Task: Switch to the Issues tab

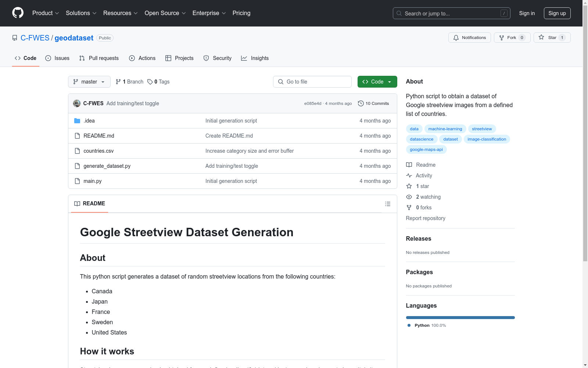Action: pyautogui.click(x=57, y=58)
